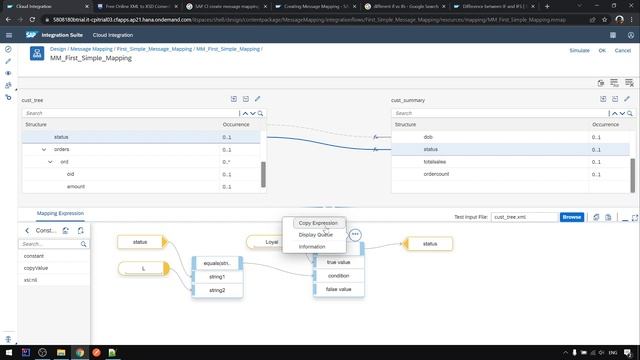Click second icon beside Const... function header

tap(80, 231)
